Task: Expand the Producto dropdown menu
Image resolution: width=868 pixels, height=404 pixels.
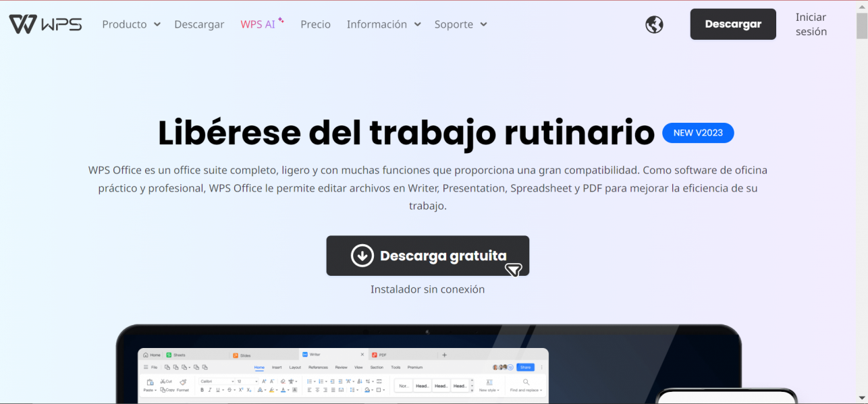Action: pos(131,24)
